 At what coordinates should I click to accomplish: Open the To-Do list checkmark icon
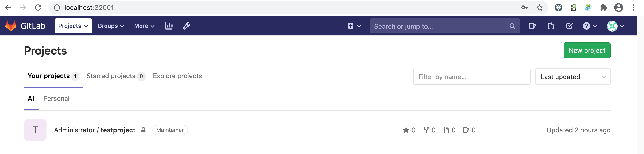click(569, 26)
